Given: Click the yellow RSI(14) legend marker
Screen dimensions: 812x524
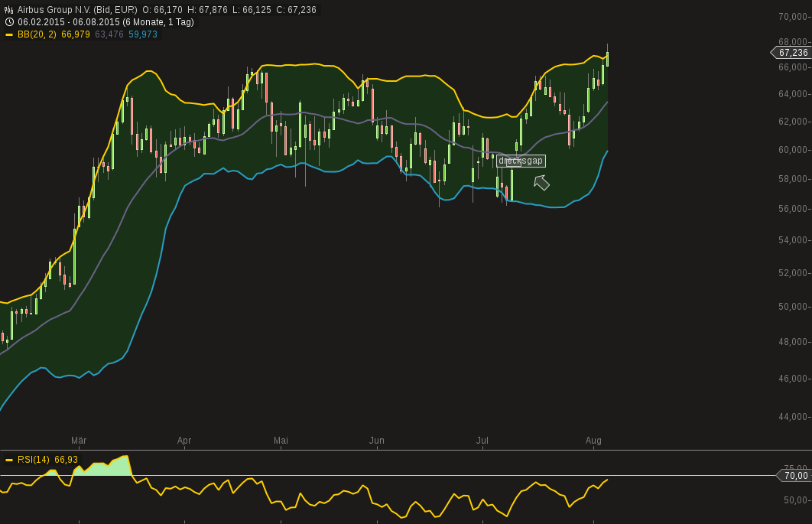Looking at the screenshot, I should [x=8, y=460].
